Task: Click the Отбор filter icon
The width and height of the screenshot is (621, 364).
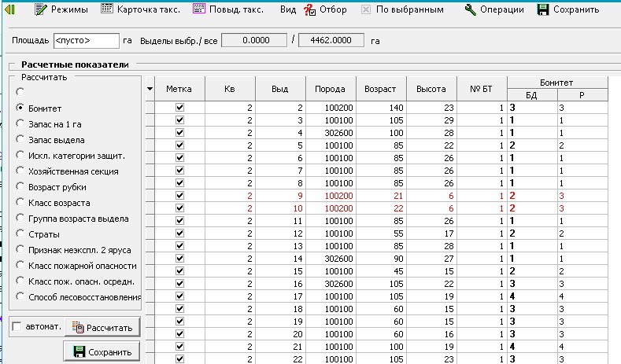Action: (309, 9)
